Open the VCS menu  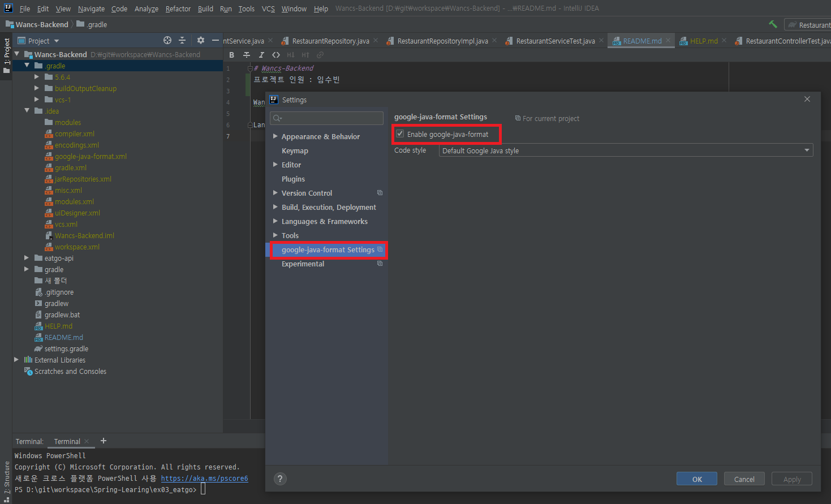(x=268, y=8)
